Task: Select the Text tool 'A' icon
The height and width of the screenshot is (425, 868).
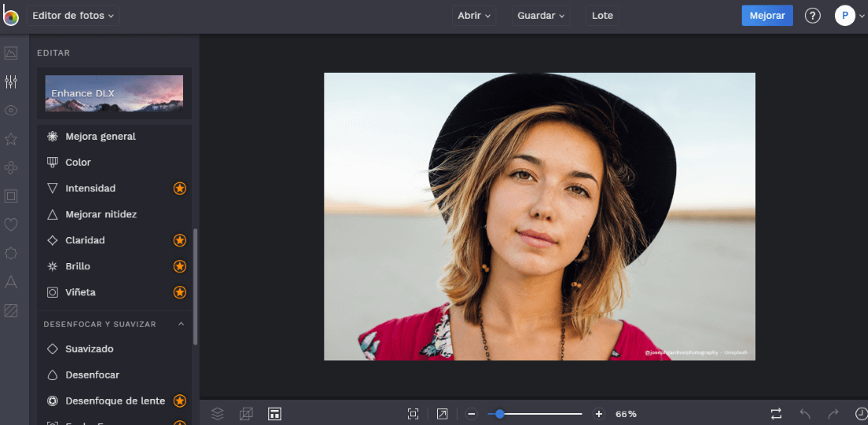Action: click(x=11, y=282)
